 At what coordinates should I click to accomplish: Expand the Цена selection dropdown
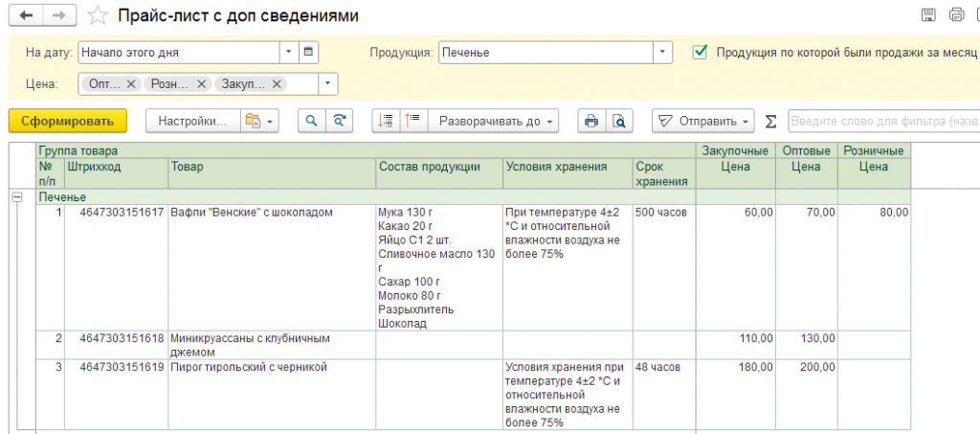pos(327,84)
